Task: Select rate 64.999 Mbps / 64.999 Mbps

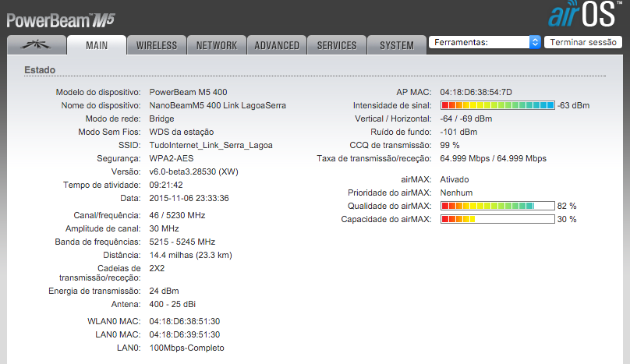Action: (493, 158)
